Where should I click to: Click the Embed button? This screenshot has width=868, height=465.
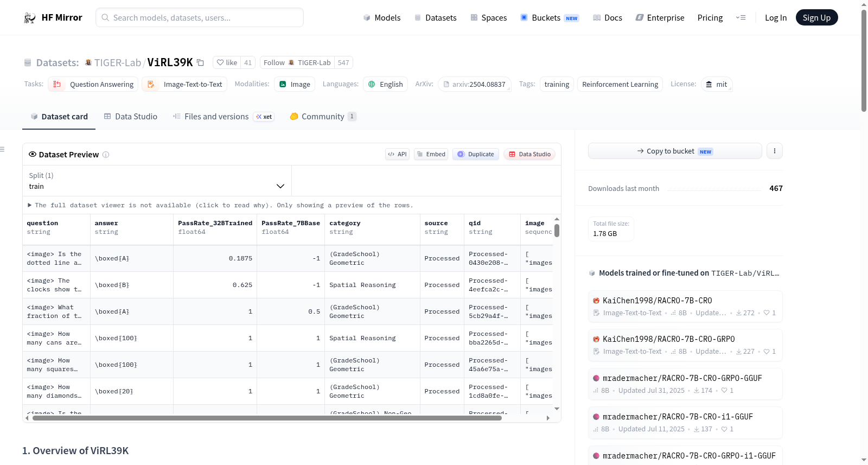click(x=431, y=154)
